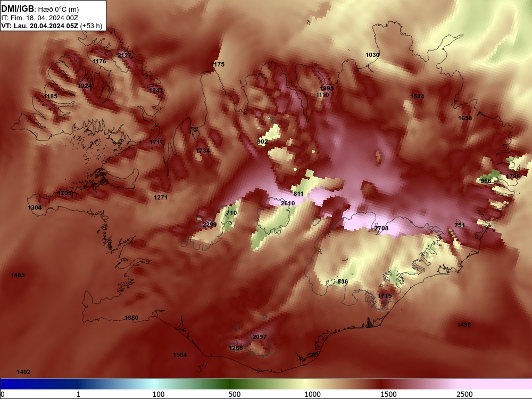Click the map value 1658

(x=465, y=118)
